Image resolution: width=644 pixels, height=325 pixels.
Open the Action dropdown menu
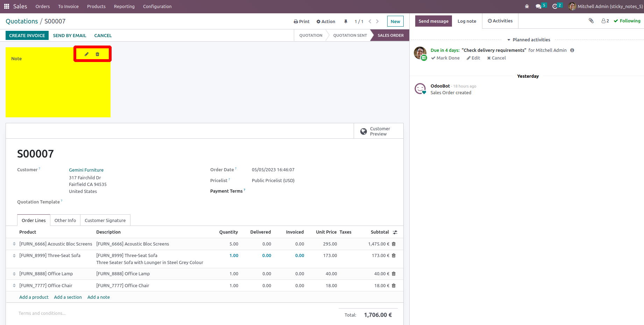pyautogui.click(x=326, y=21)
